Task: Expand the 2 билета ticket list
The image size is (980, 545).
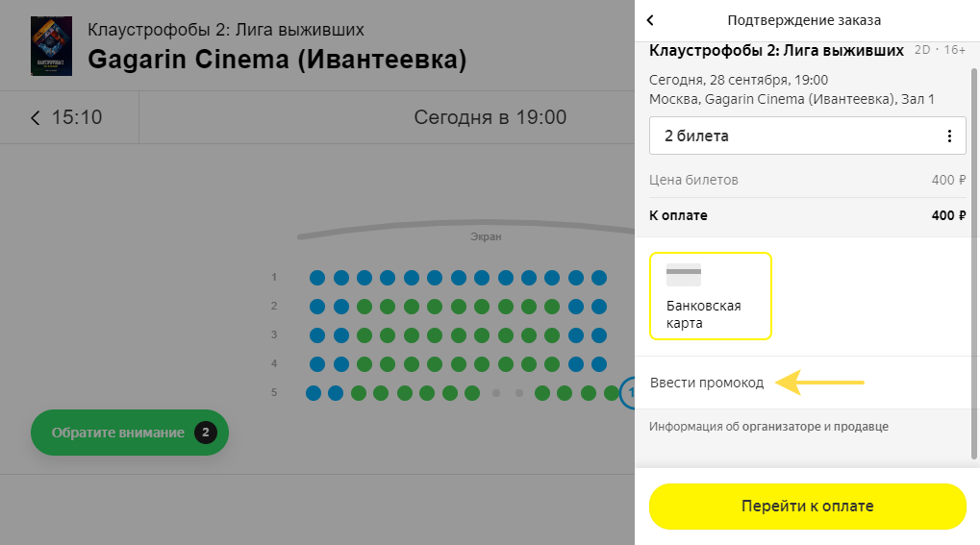Action: point(808,136)
